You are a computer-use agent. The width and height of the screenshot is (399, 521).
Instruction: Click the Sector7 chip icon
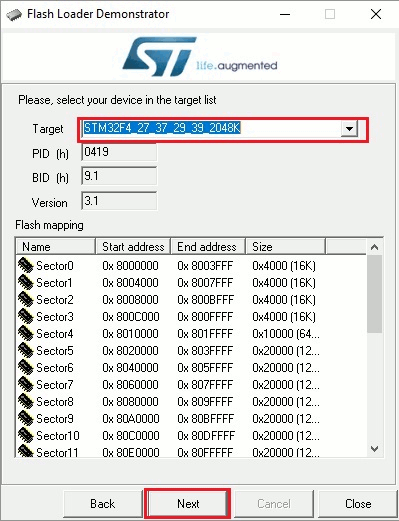26,385
